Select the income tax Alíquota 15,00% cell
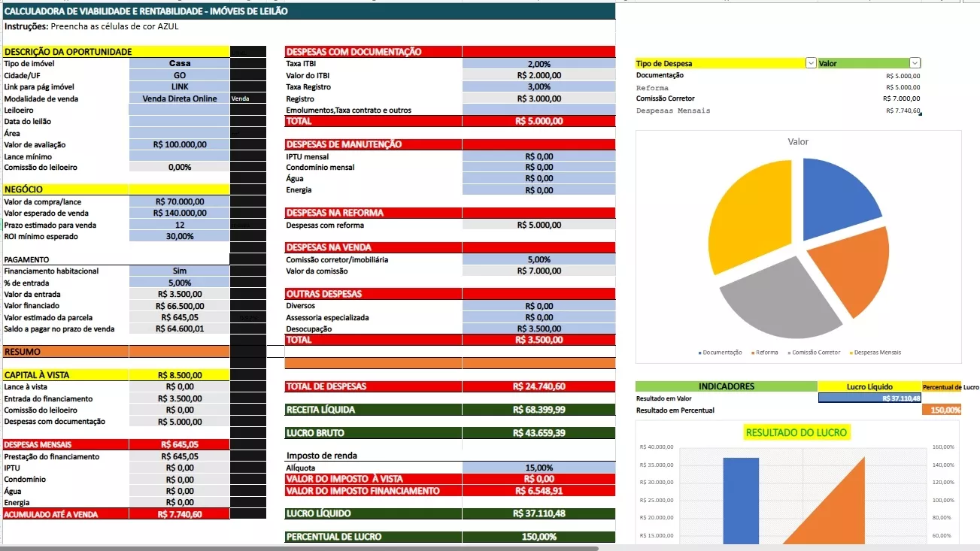The height and width of the screenshot is (551, 980). (x=539, y=468)
